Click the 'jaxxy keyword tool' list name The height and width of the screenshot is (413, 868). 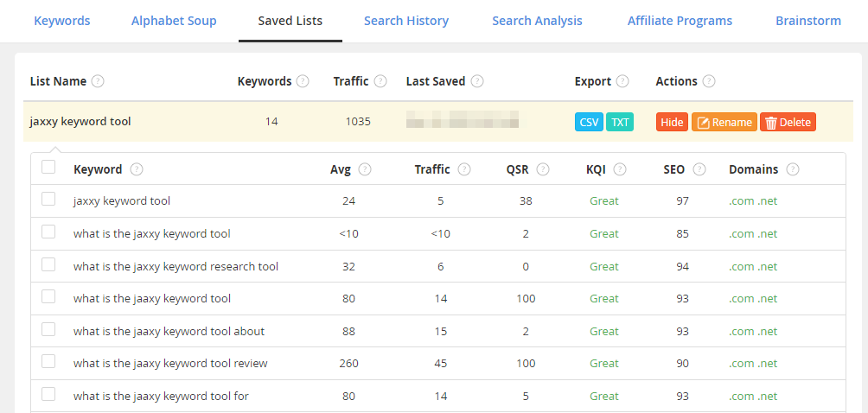[80, 121]
